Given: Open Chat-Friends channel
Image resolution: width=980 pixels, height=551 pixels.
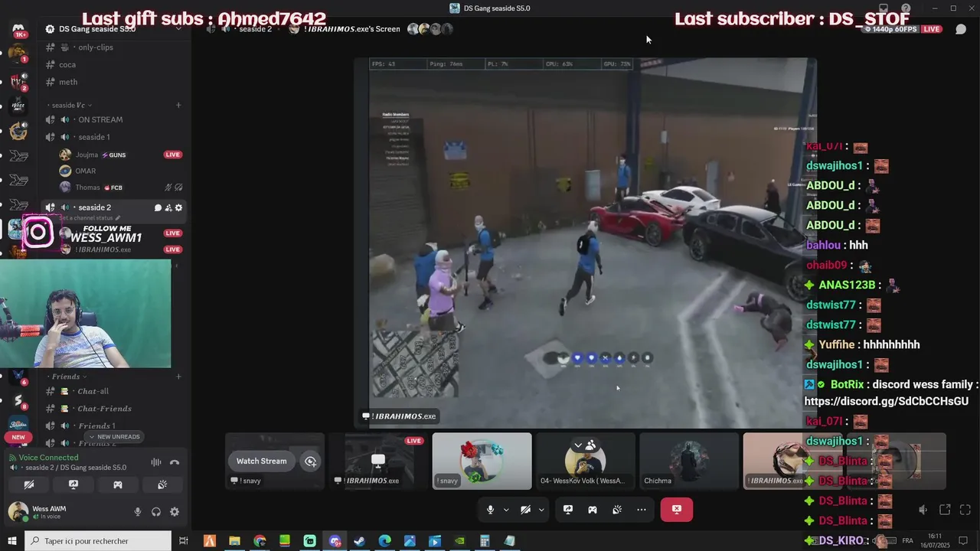Looking at the screenshot, I should pyautogui.click(x=115, y=409).
